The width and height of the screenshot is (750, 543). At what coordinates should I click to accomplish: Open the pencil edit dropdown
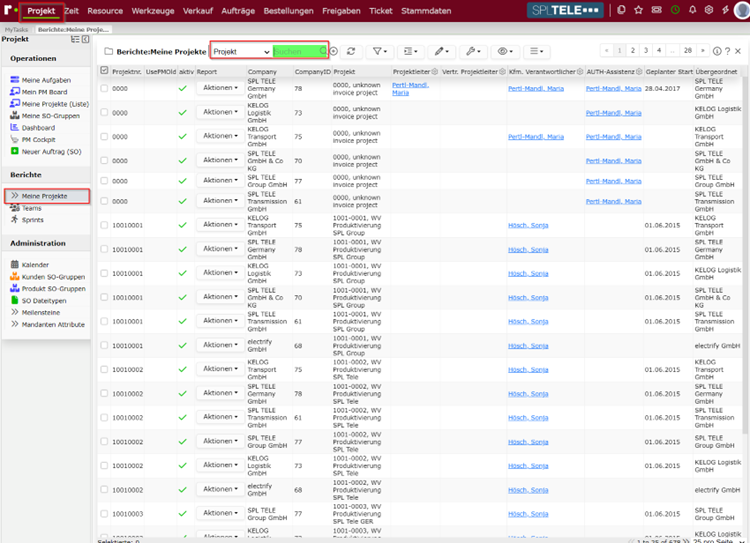click(x=441, y=51)
